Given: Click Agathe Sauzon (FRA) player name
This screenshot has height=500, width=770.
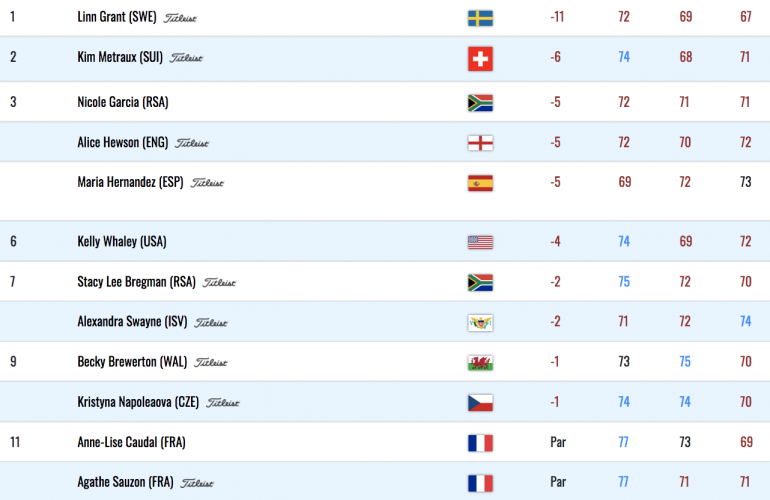Looking at the screenshot, I should pos(125,482).
